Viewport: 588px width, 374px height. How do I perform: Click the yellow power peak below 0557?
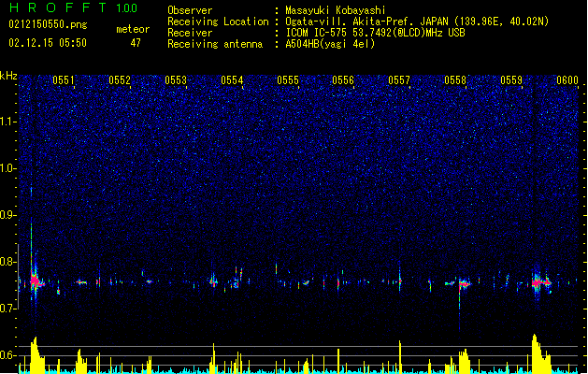tap(400, 356)
